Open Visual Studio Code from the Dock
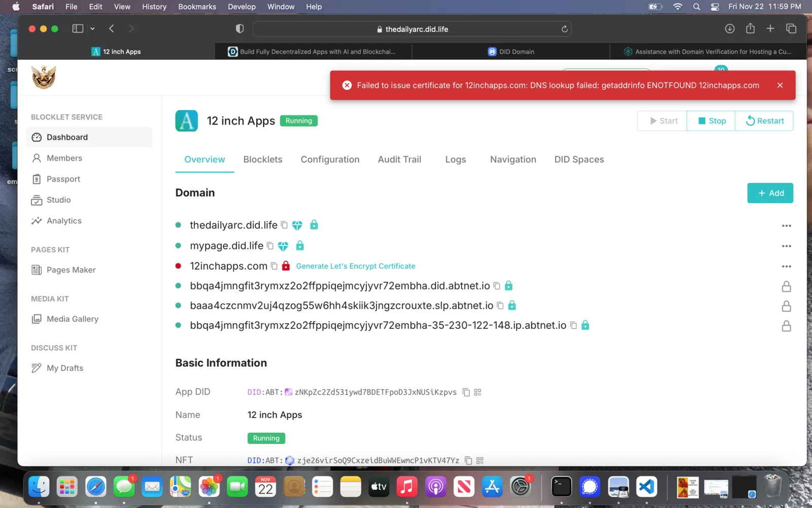The height and width of the screenshot is (508, 812). point(647,487)
